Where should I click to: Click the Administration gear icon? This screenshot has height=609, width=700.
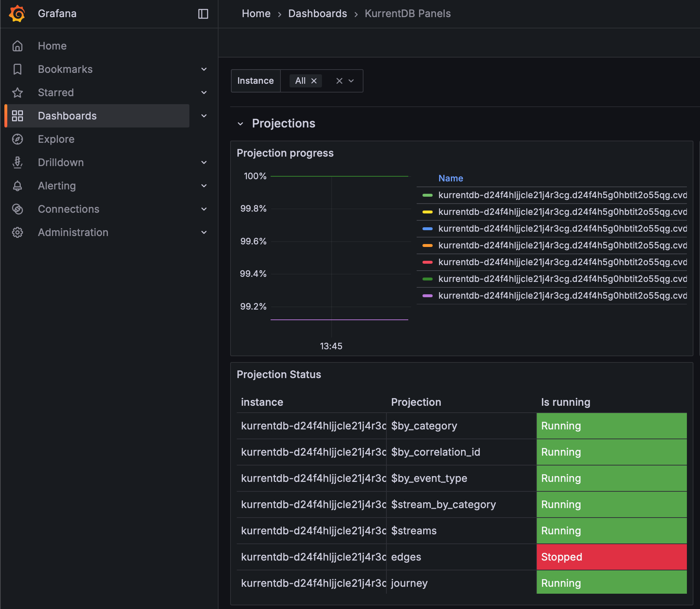[x=17, y=232]
